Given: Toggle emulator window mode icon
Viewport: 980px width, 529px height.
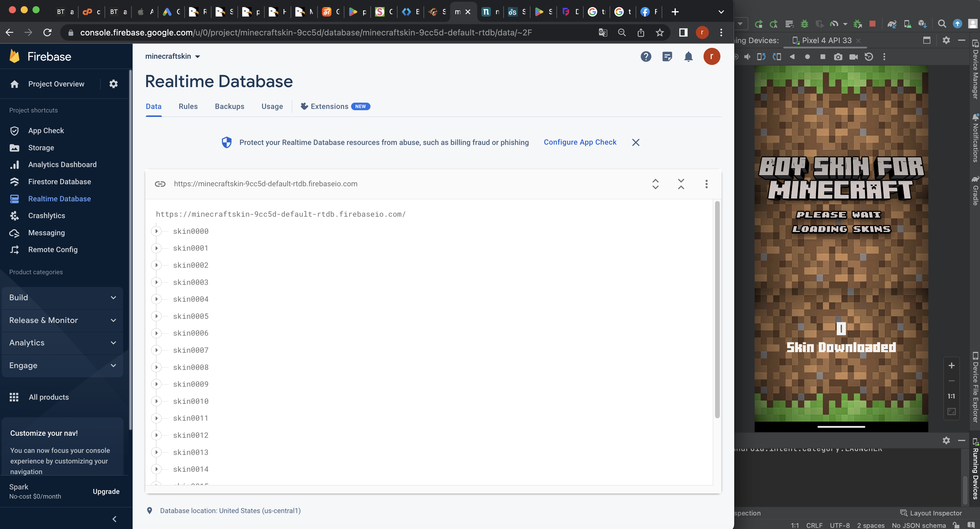Looking at the screenshot, I should point(926,40).
